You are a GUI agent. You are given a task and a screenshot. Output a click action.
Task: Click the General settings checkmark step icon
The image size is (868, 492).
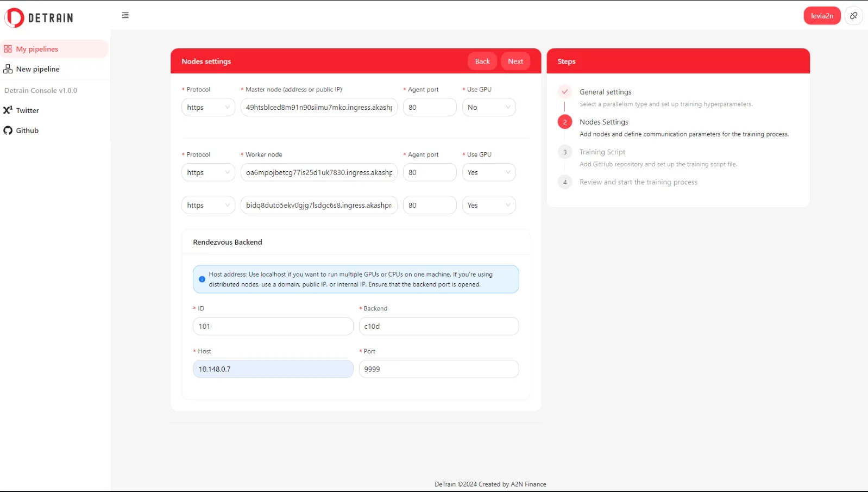tap(564, 92)
